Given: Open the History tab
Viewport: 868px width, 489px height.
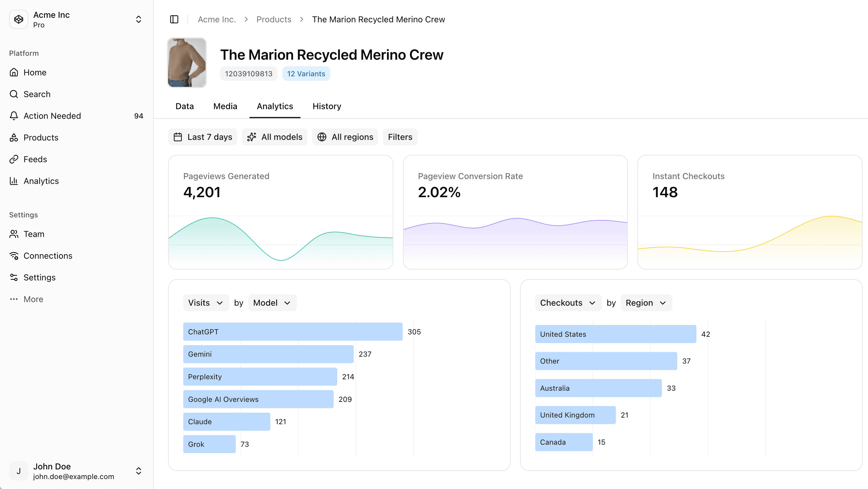Looking at the screenshot, I should tap(326, 106).
